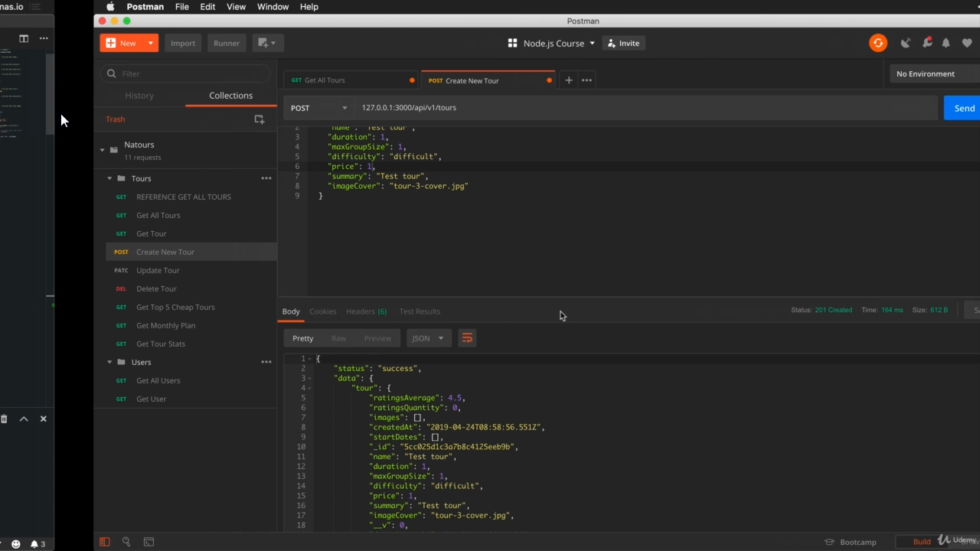
Task: Click the request URL field
Action: [x=536, y=107]
